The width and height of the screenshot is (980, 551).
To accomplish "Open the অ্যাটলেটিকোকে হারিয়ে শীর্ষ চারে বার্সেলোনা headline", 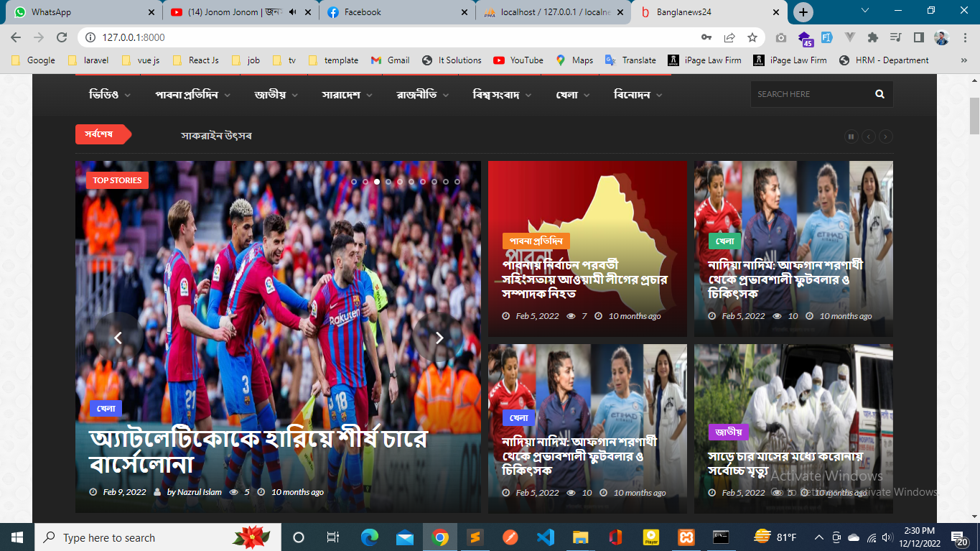I will pos(258,451).
